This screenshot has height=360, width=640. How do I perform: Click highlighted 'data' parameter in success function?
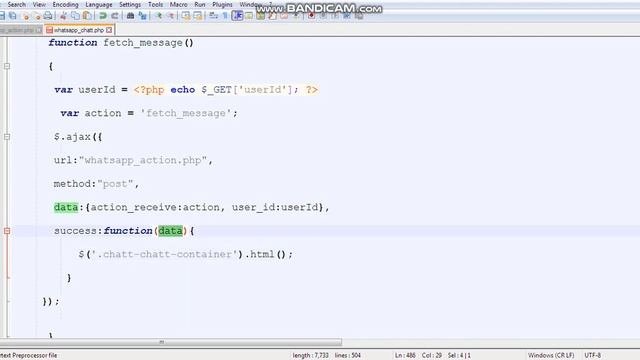click(x=170, y=231)
